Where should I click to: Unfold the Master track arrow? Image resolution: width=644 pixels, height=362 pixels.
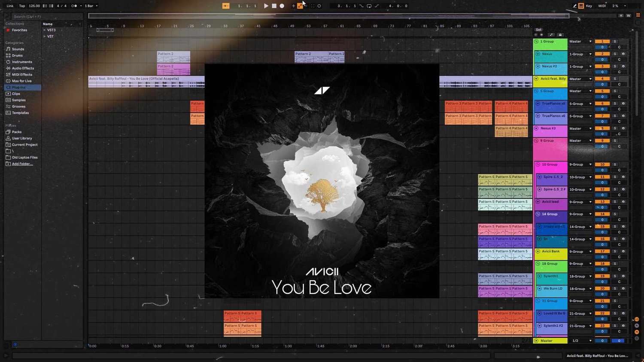point(536,341)
